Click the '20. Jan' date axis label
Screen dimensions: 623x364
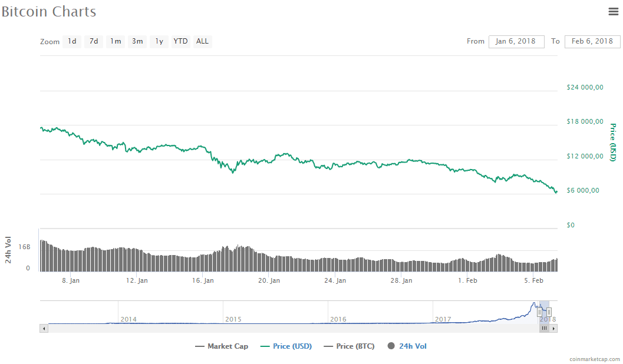(x=269, y=280)
